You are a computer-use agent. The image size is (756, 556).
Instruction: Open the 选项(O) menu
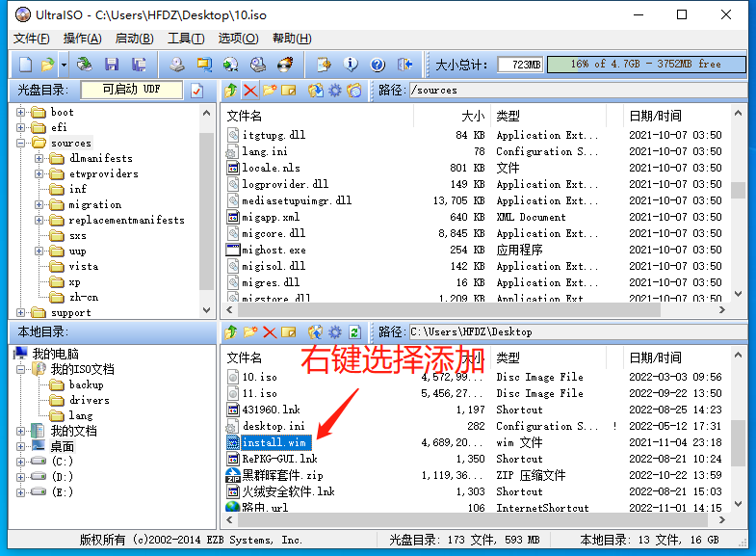click(x=238, y=39)
